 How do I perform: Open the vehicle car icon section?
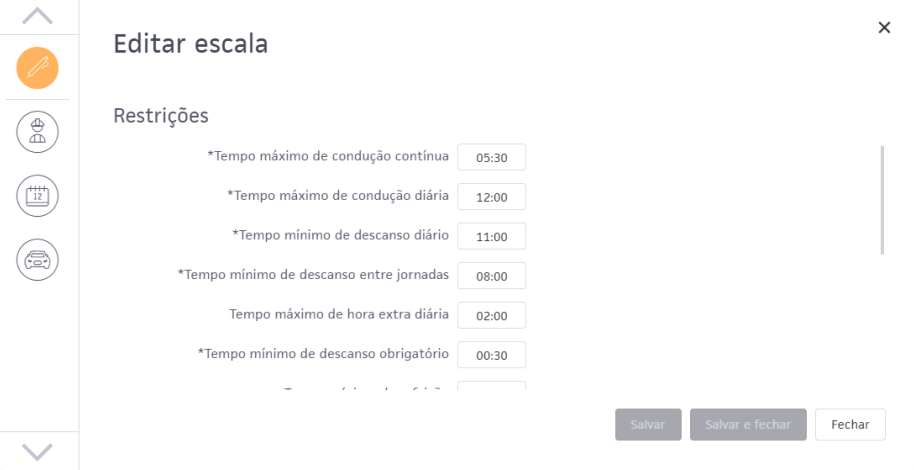(37, 257)
